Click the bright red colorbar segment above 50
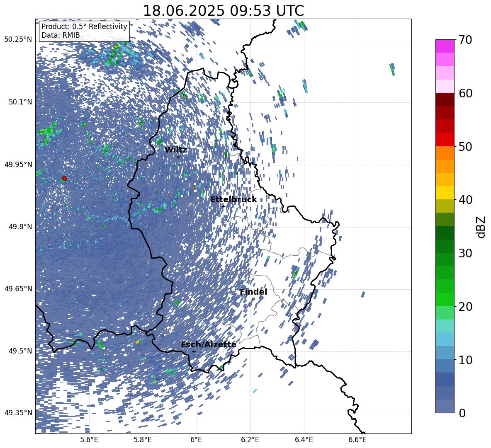491x448 pixels. click(x=445, y=140)
